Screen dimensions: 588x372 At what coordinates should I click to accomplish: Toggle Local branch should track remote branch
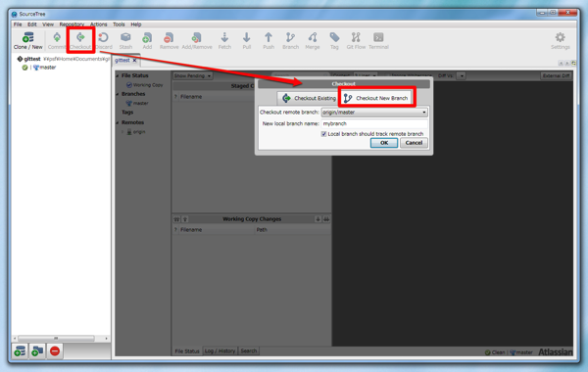tap(323, 134)
